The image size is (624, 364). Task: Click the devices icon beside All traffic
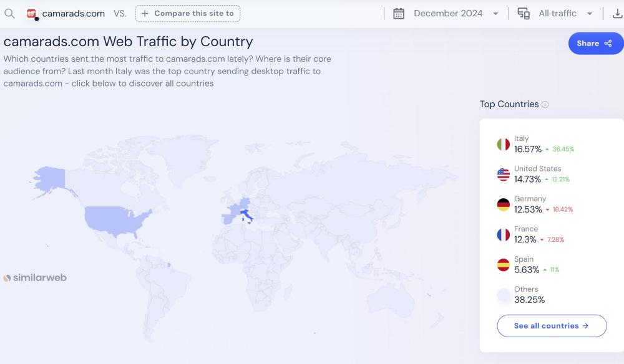pyautogui.click(x=524, y=14)
